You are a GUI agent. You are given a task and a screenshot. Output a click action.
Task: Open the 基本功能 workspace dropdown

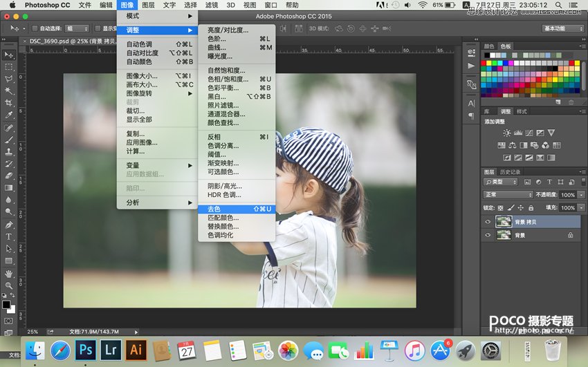(x=563, y=29)
